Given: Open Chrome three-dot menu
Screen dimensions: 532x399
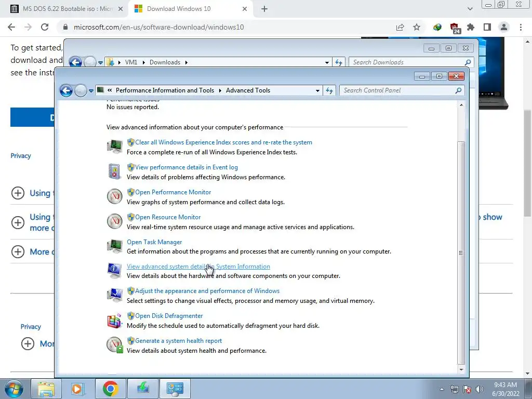Looking at the screenshot, I should coord(521,27).
